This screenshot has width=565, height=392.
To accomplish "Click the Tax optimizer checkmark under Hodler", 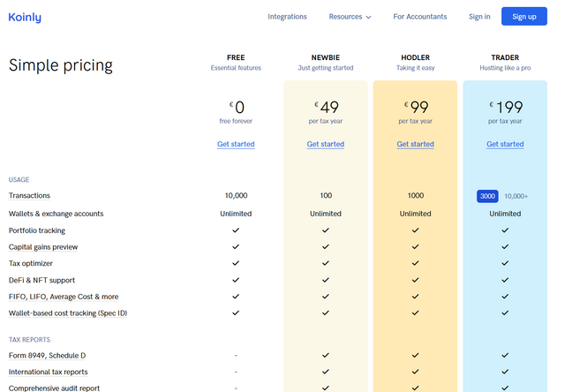I will 415,263.
